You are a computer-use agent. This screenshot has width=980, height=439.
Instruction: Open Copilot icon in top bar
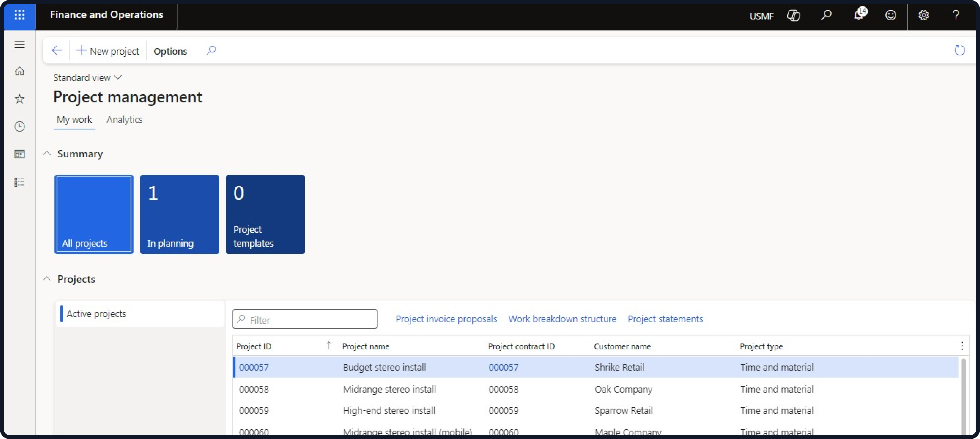click(793, 15)
